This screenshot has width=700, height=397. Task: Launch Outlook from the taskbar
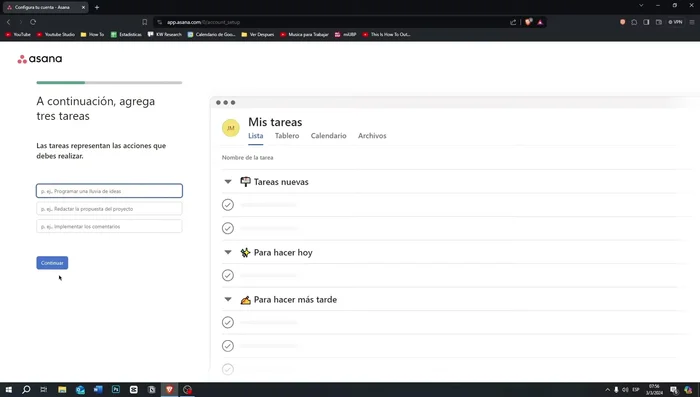coord(80,389)
